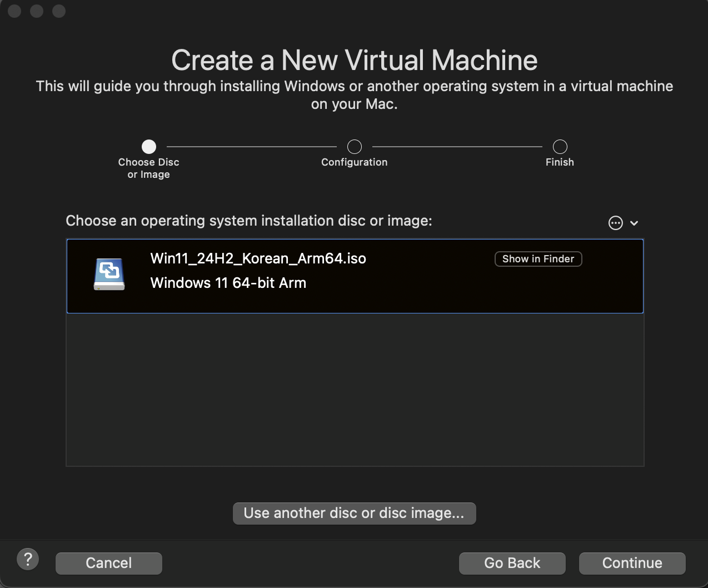708x588 pixels.
Task: Open the ellipsis options menu icon
Action: coord(616,223)
